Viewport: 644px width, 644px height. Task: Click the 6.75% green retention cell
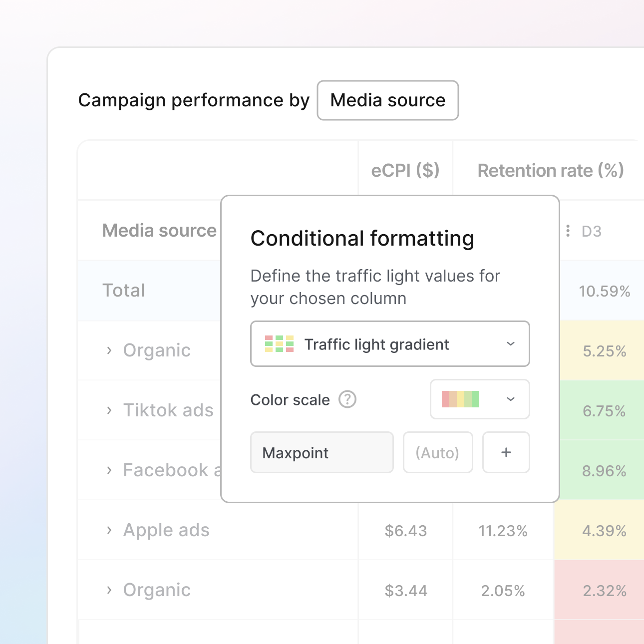[604, 411]
